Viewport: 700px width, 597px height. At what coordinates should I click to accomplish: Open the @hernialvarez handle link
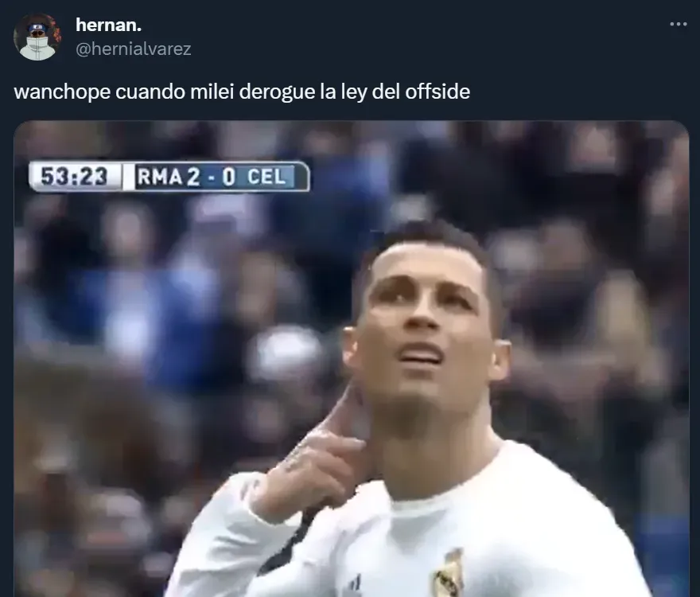coord(133,49)
